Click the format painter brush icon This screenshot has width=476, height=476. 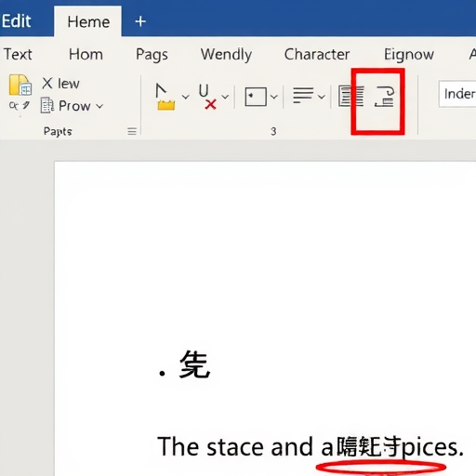coord(27,105)
